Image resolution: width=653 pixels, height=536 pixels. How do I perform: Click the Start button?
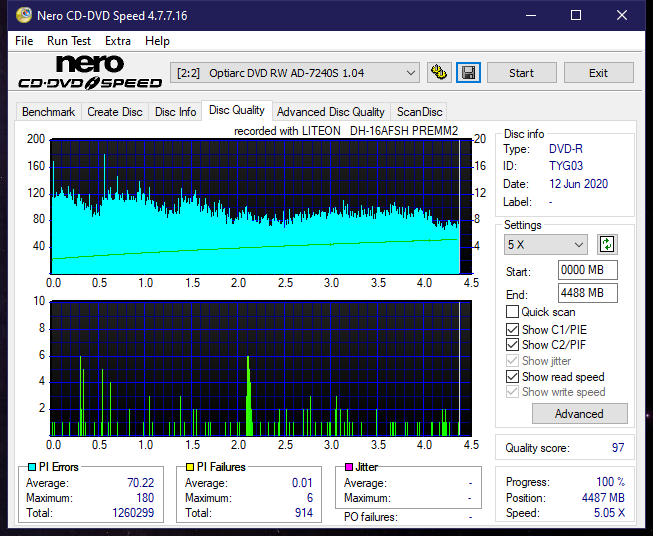point(521,73)
